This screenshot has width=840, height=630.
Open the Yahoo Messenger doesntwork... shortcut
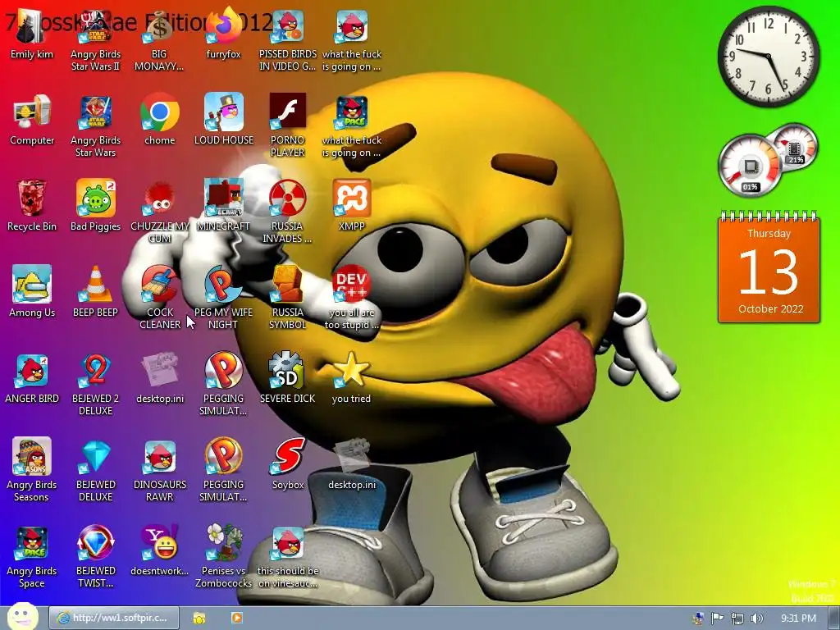pos(160,551)
